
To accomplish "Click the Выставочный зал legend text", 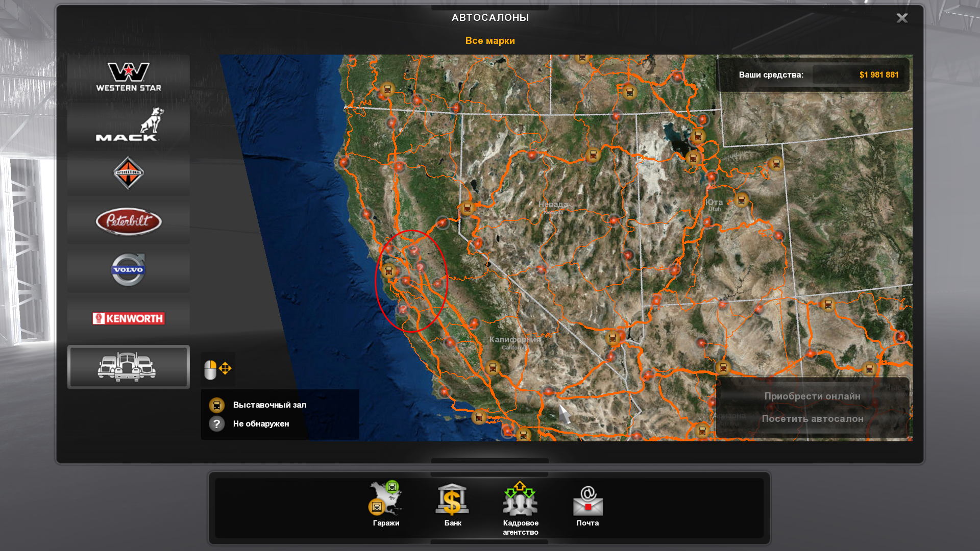I will [x=269, y=405].
